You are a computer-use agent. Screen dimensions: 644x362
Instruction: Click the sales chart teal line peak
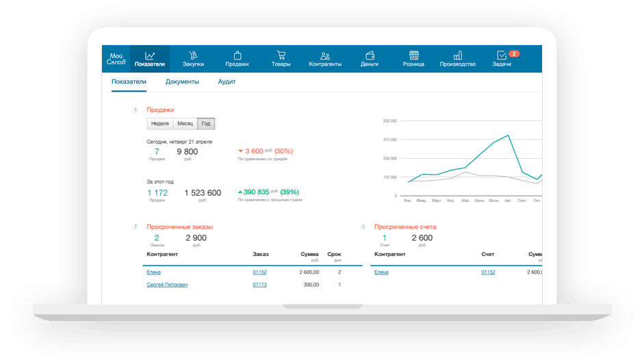coord(508,135)
